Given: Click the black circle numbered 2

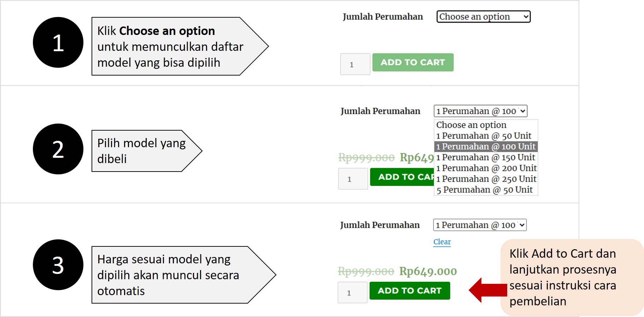Looking at the screenshot, I should (x=58, y=149).
